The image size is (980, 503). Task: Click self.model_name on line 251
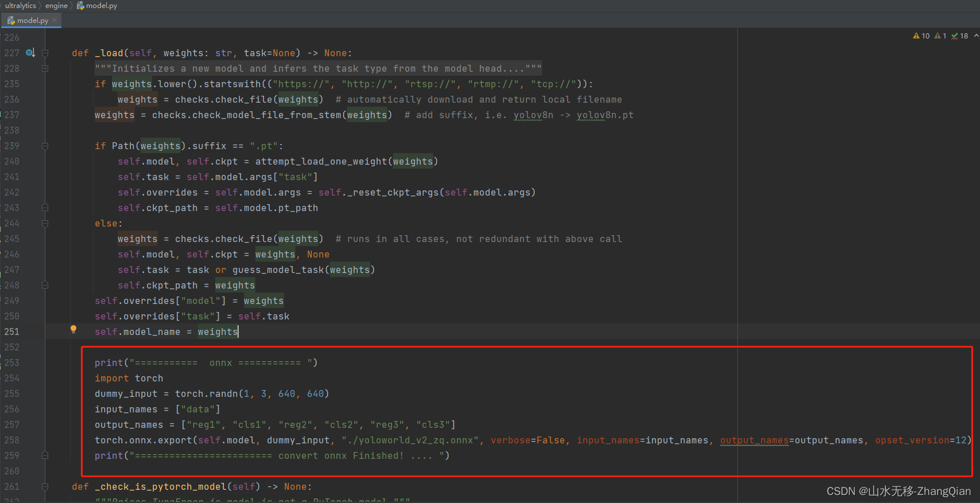138,332
